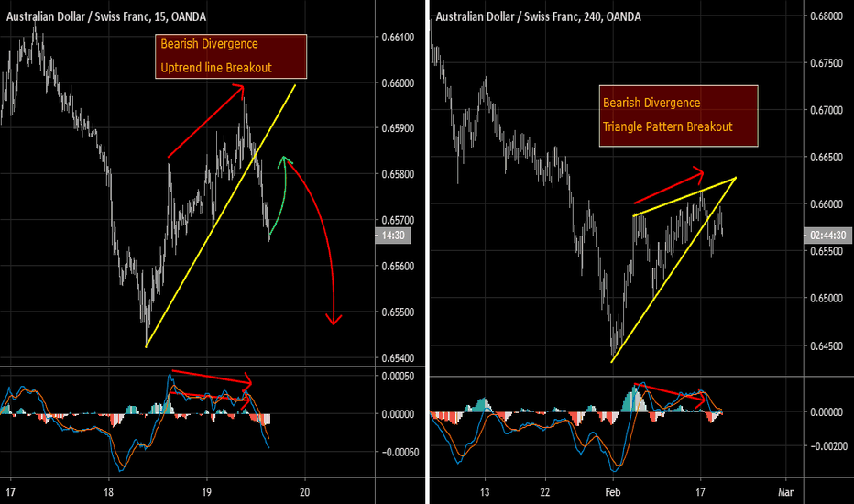
Task: Click price level 0.68000
Action: (x=827, y=16)
